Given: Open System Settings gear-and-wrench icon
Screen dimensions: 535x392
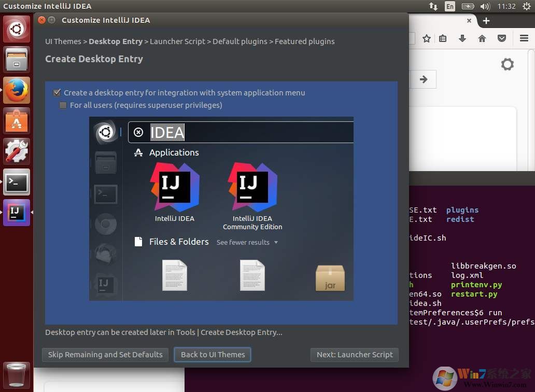Looking at the screenshot, I should 17,151.
